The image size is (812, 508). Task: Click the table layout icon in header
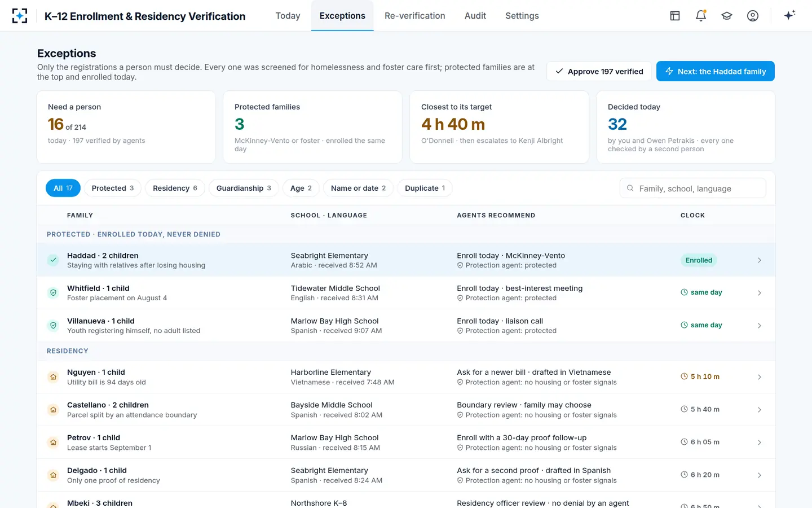pyautogui.click(x=675, y=16)
